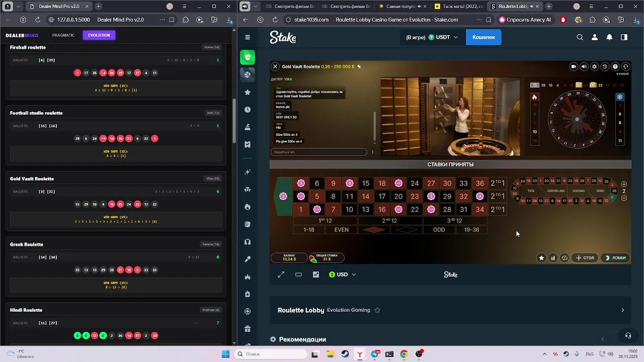This screenshot has height=362, width=644.
Task: Open Windows Start menu
Action: tap(225, 354)
